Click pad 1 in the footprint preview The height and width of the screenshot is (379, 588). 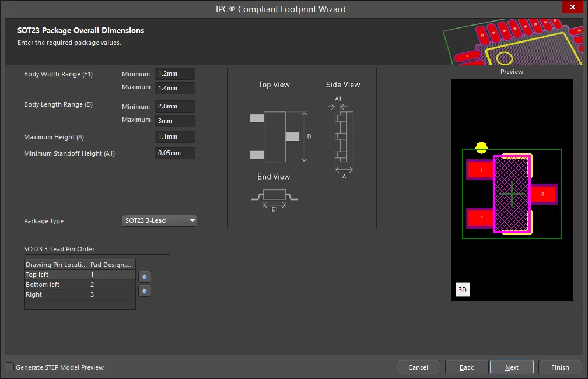tap(481, 170)
